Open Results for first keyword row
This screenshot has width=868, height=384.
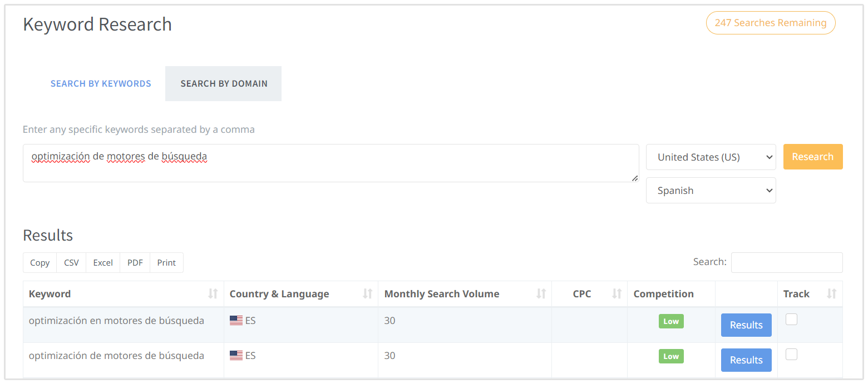[x=746, y=325]
